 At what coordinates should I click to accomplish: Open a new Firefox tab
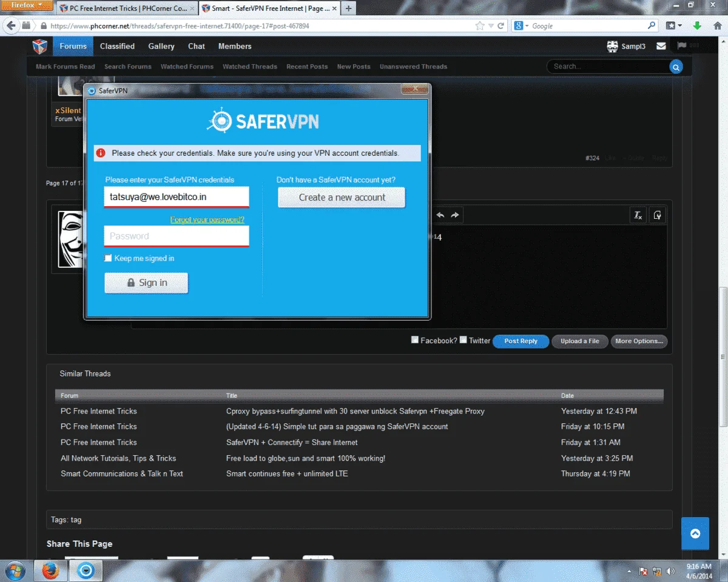(x=348, y=8)
